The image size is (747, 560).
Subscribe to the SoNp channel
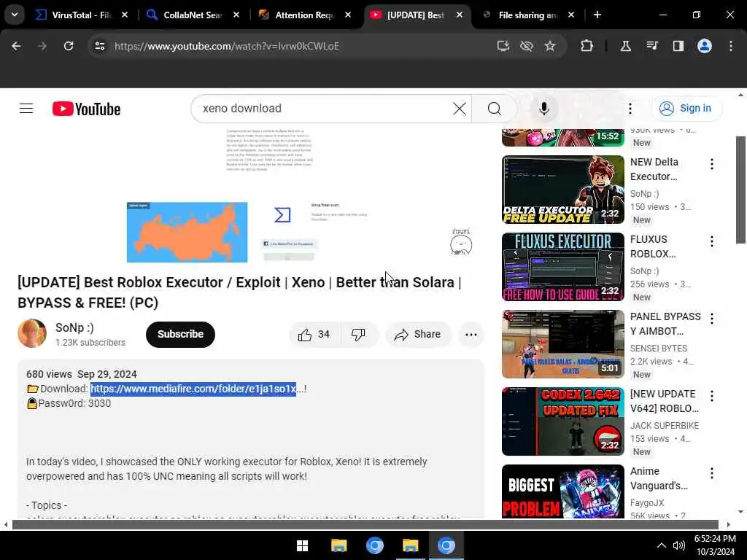click(x=180, y=334)
